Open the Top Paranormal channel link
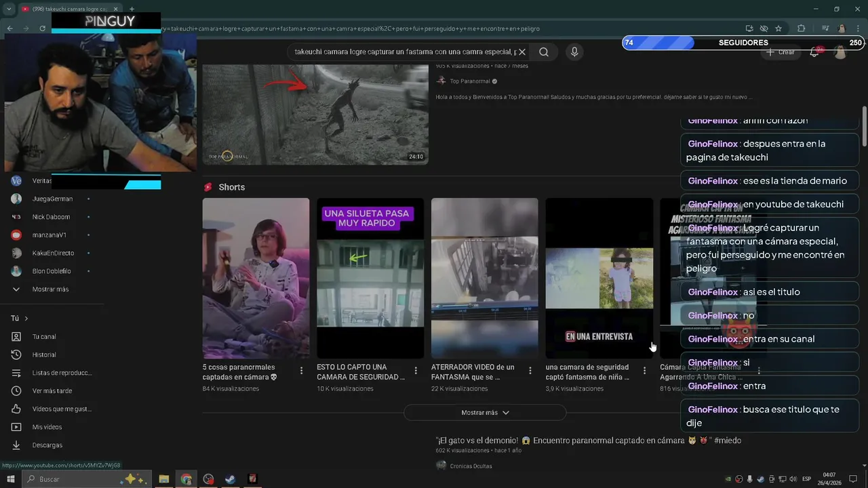 (469, 81)
